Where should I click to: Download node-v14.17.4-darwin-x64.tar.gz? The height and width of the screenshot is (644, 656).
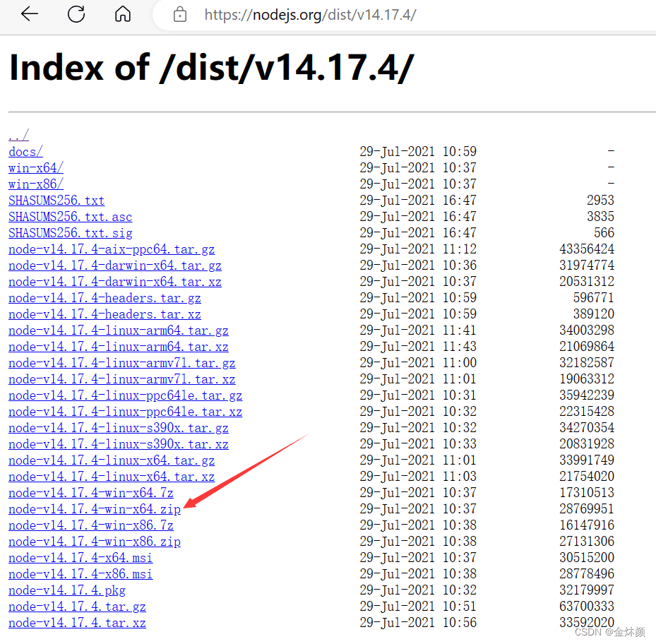pyautogui.click(x=115, y=266)
